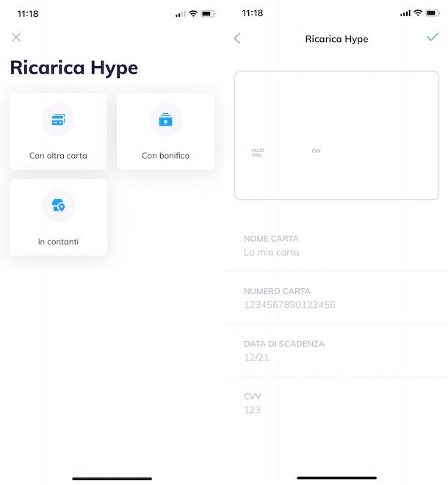The height and width of the screenshot is (485, 448).
Task: Tap the home indicator bar on left screen
Action: (x=112, y=478)
